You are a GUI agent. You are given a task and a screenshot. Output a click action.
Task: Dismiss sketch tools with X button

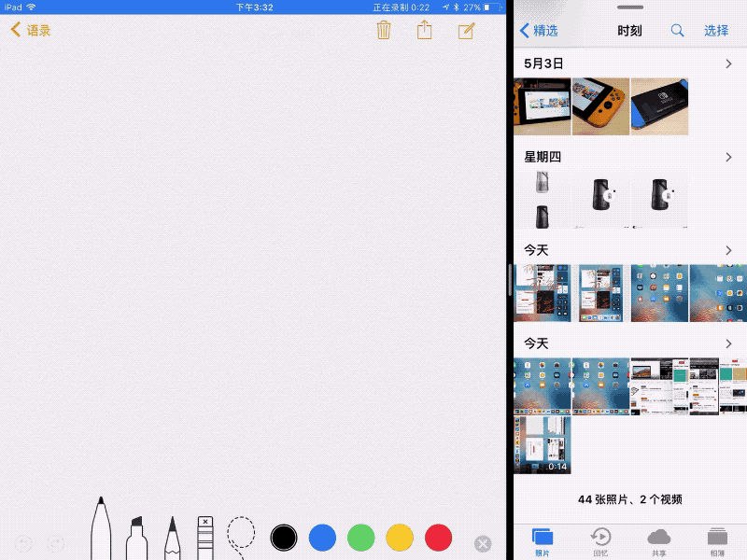pos(482,543)
